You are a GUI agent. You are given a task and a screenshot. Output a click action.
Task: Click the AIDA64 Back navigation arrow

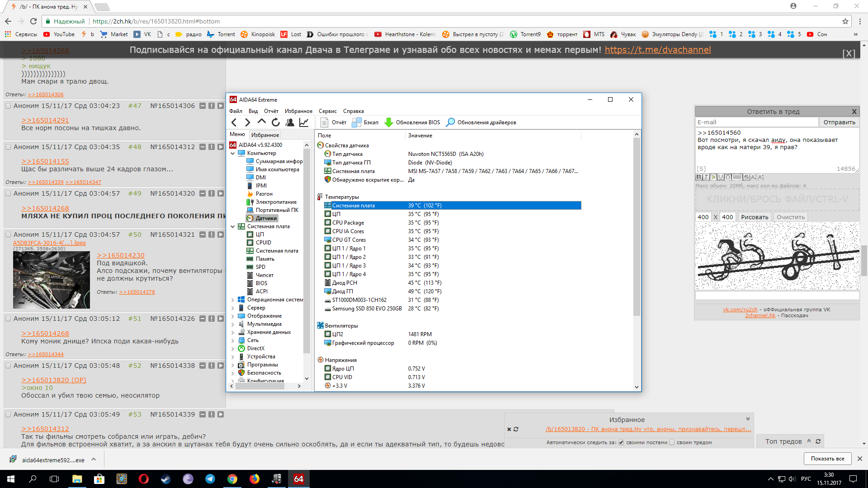[x=234, y=122]
